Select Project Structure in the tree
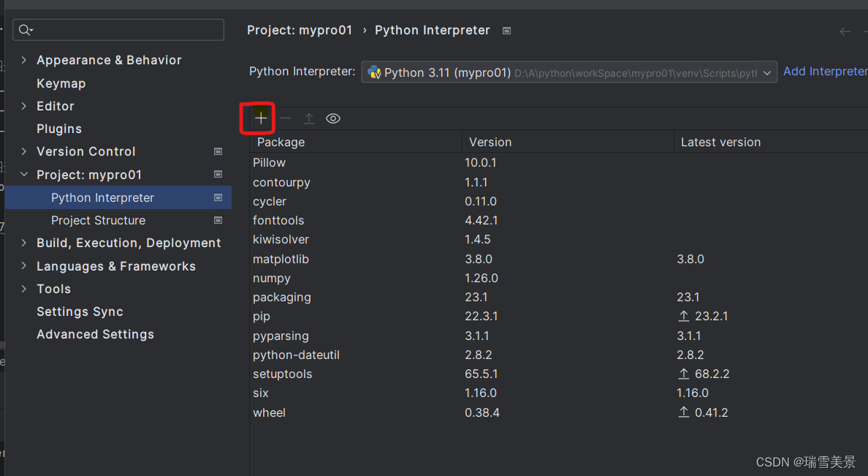 [98, 221]
